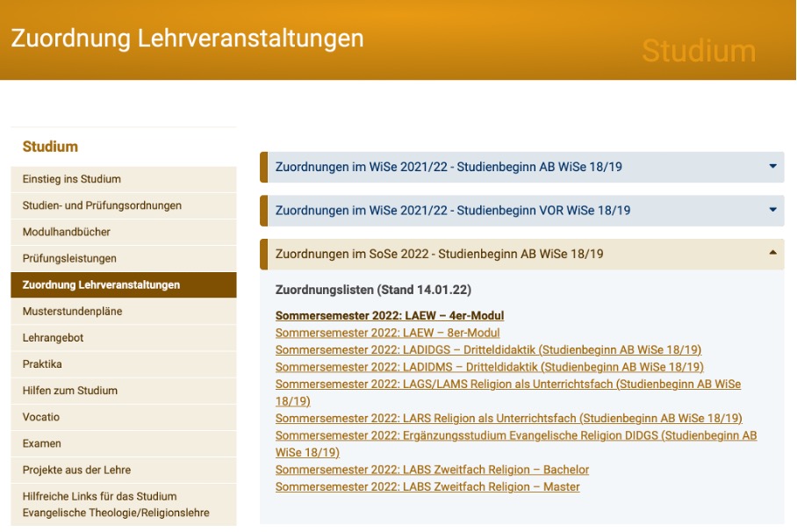This screenshot has height=532, width=797.
Task: Select active Zuordnung Lehrveranstaltungen sidebar item
Action: click(124, 284)
